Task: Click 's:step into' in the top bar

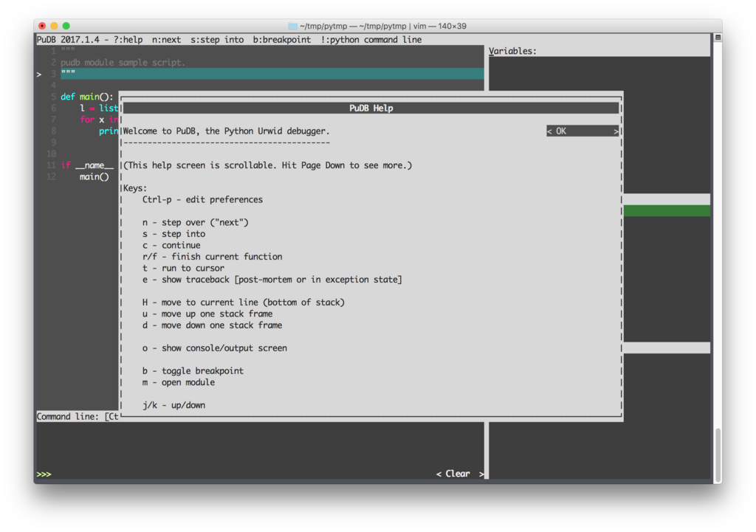Action: click(x=217, y=40)
